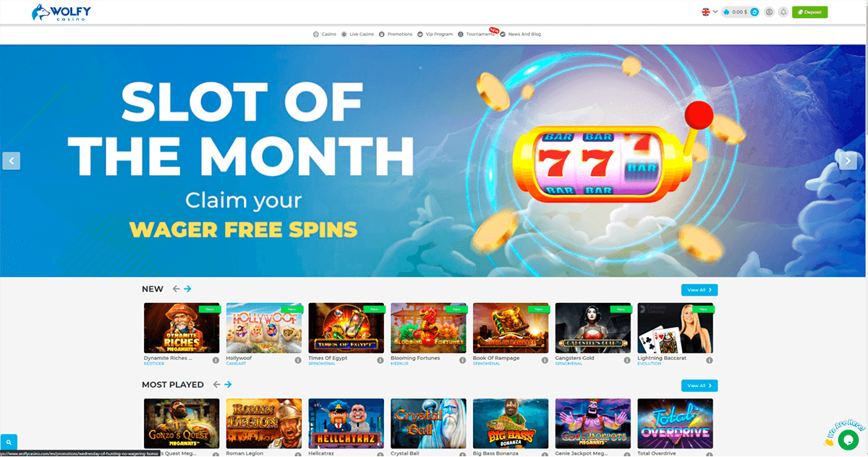Click the green Deposit button

click(810, 12)
